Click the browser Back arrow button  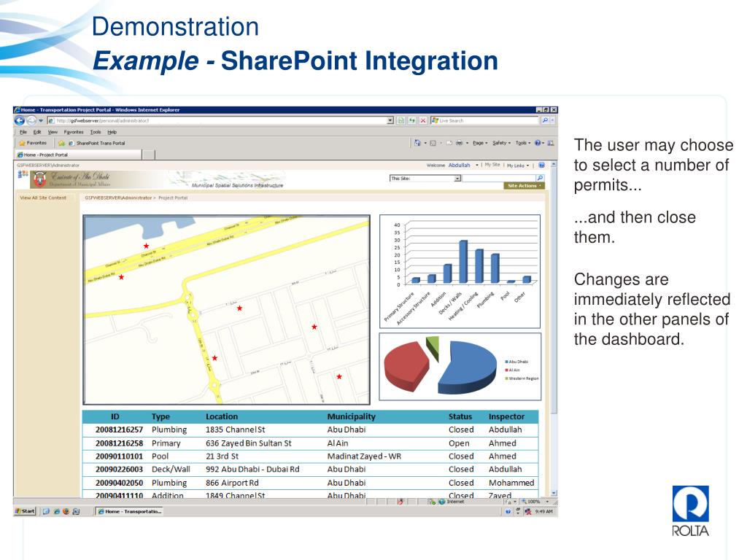click(20, 120)
